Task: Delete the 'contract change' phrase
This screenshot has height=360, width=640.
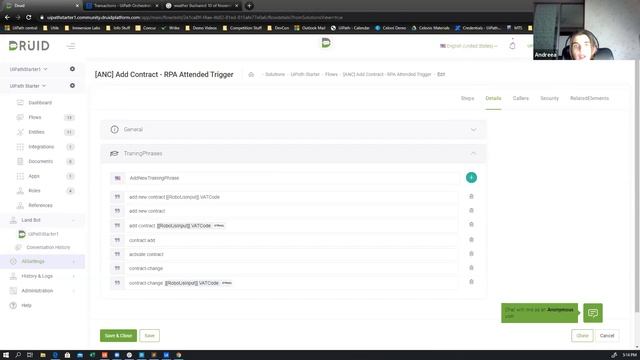Action: 471,267
